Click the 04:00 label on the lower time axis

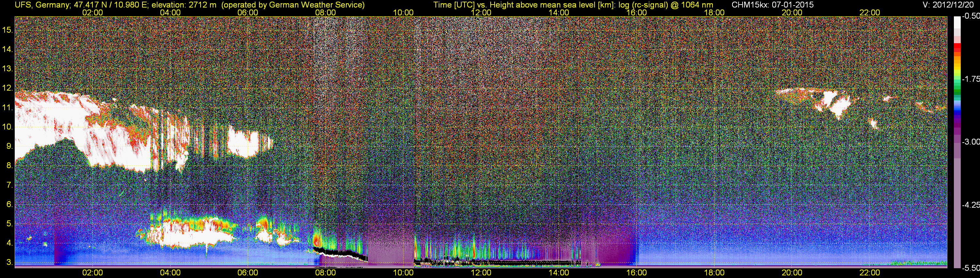coord(170,273)
